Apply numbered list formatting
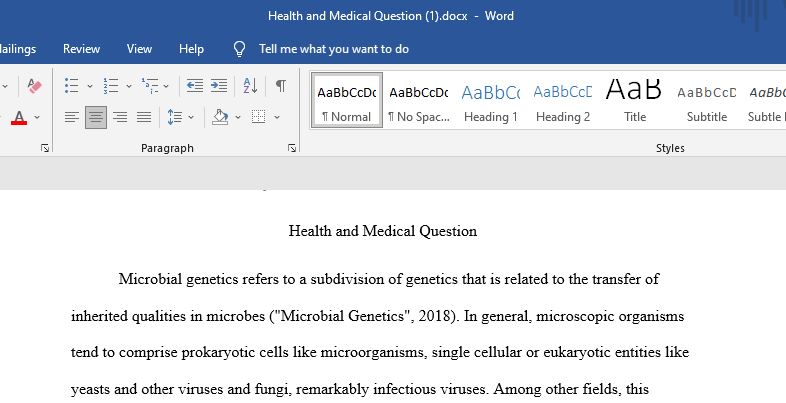The image size is (786, 403). click(x=111, y=86)
